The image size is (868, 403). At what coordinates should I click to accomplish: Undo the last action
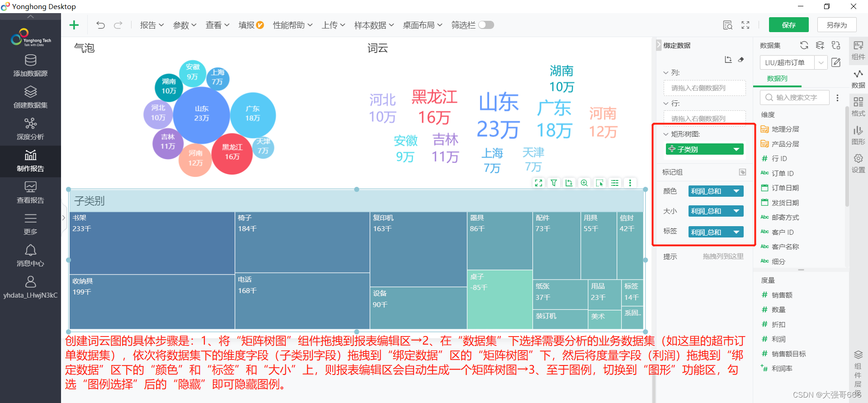point(100,25)
